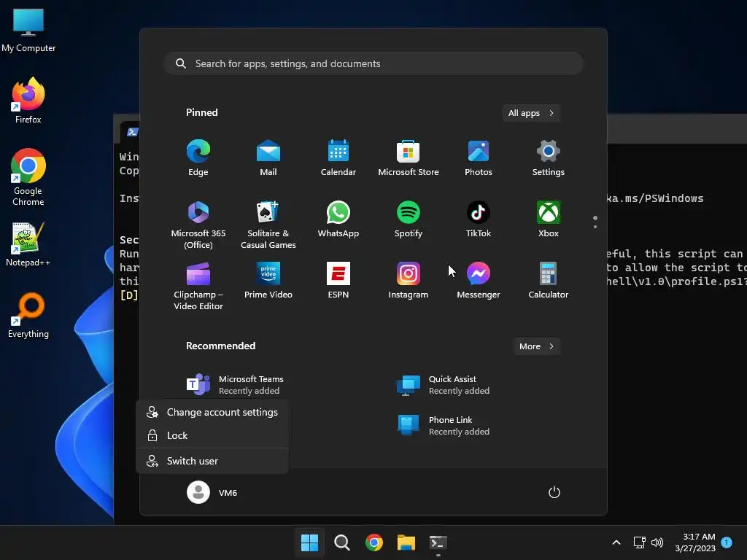Open the Calculator app
This screenshot has width=747, height=560.
pos(549,281)
